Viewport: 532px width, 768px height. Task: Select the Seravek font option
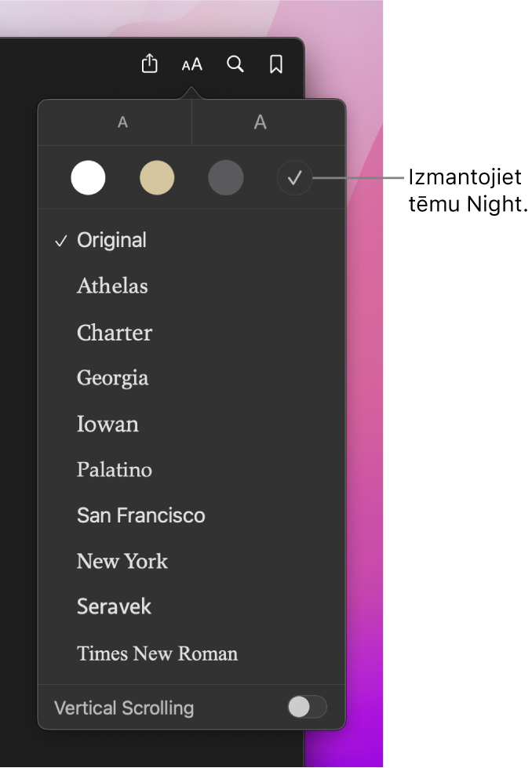115,606
